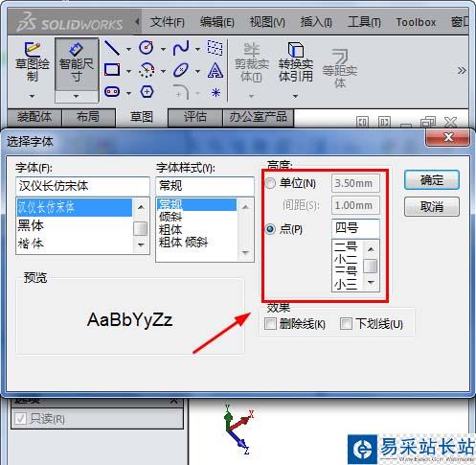Viewport: 476px width, 465px height.
Task: Close the 选择字体 dialog
Action: click(447, 137)
